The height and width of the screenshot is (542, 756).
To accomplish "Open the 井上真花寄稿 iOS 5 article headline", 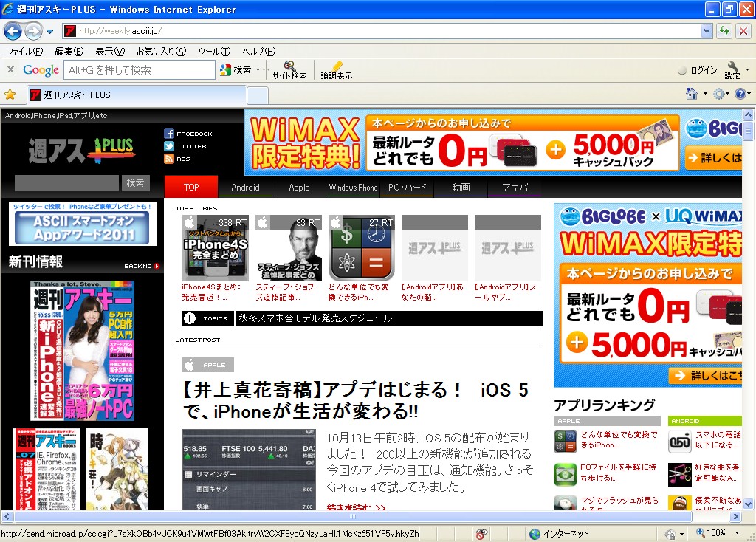I will coord(356,400).
